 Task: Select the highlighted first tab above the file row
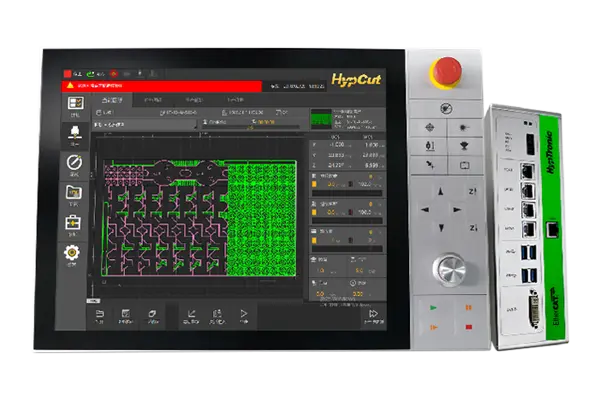[112, 100]
